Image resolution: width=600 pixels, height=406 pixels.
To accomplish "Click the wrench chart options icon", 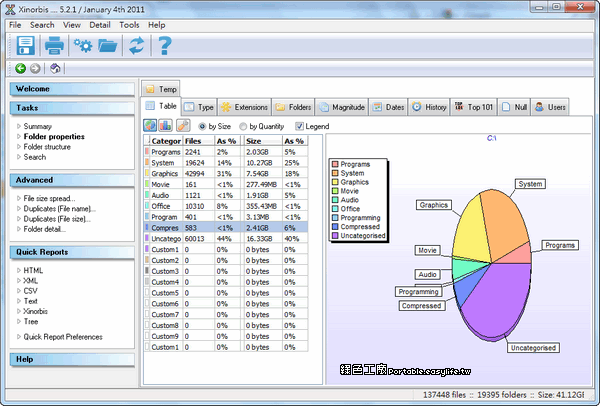I will point(183,125).
